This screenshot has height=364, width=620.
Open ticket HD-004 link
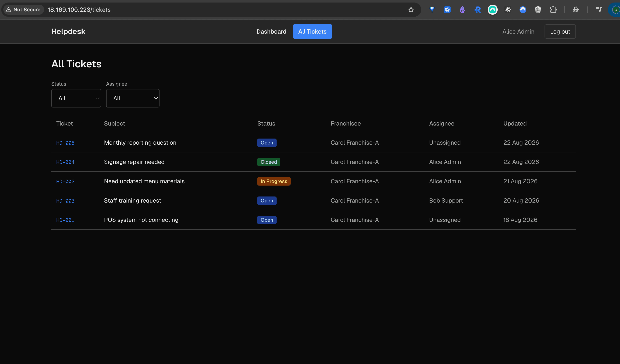65,162
